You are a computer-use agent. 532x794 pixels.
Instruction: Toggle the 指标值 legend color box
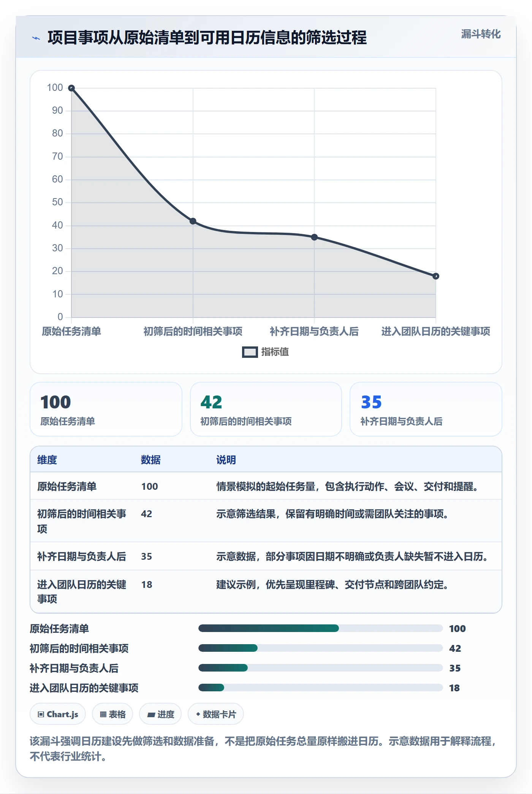point(250,352)
